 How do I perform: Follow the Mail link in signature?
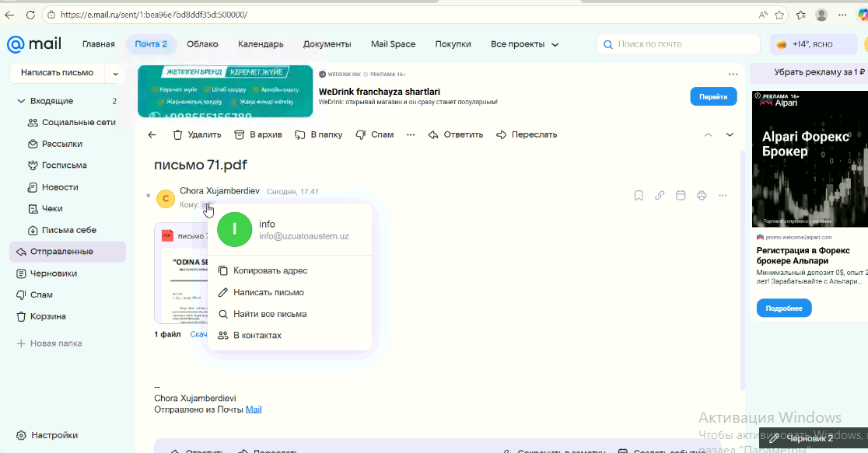(254, 409)
